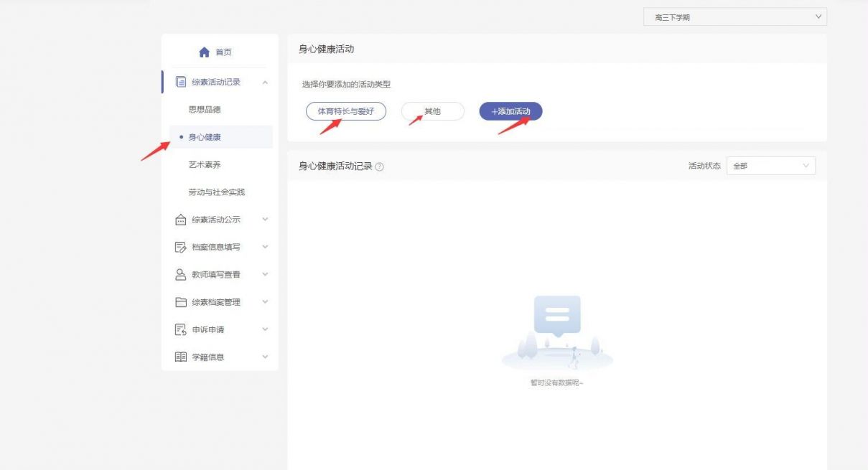This screenshot has height=470, width=868.
Task: Click the 教师填写查看 person icon
Action: click(x=179, y=274)
